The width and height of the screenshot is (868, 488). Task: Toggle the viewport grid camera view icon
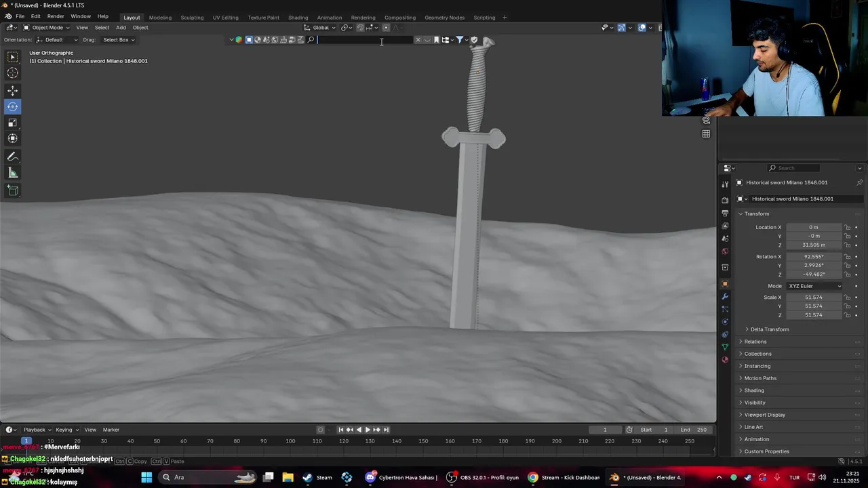(706, 134)
